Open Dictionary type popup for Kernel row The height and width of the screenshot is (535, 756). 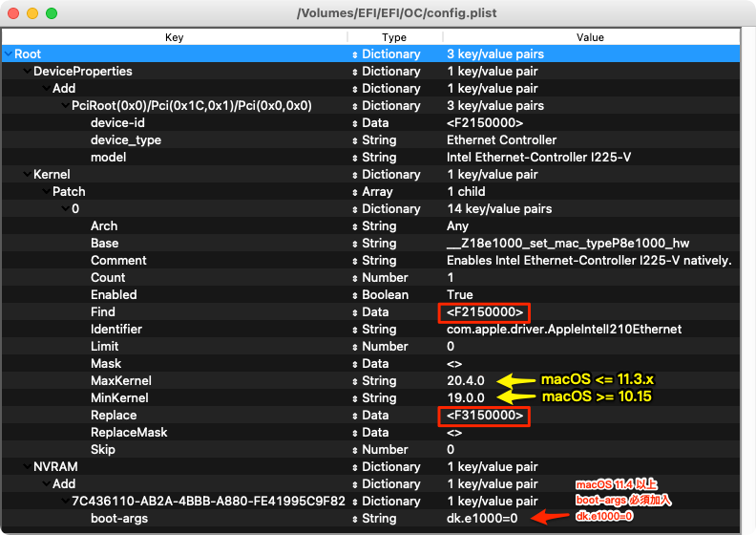point(387,175)
